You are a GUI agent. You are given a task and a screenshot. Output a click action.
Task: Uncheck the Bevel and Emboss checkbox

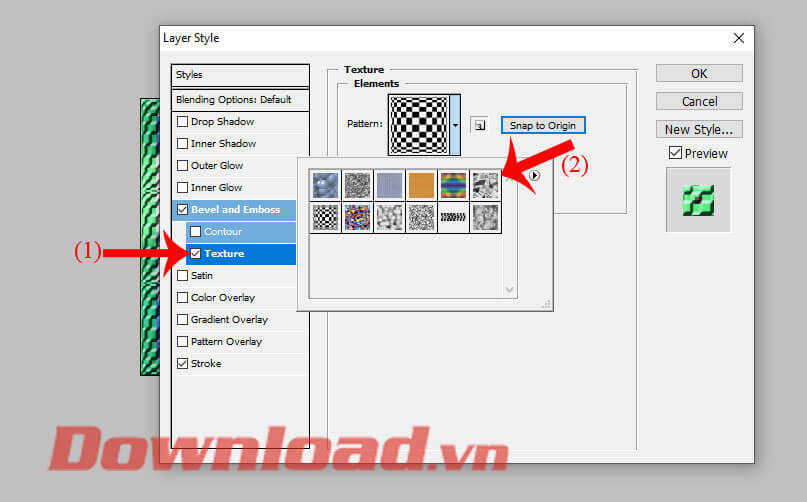(x=182, y=210)
